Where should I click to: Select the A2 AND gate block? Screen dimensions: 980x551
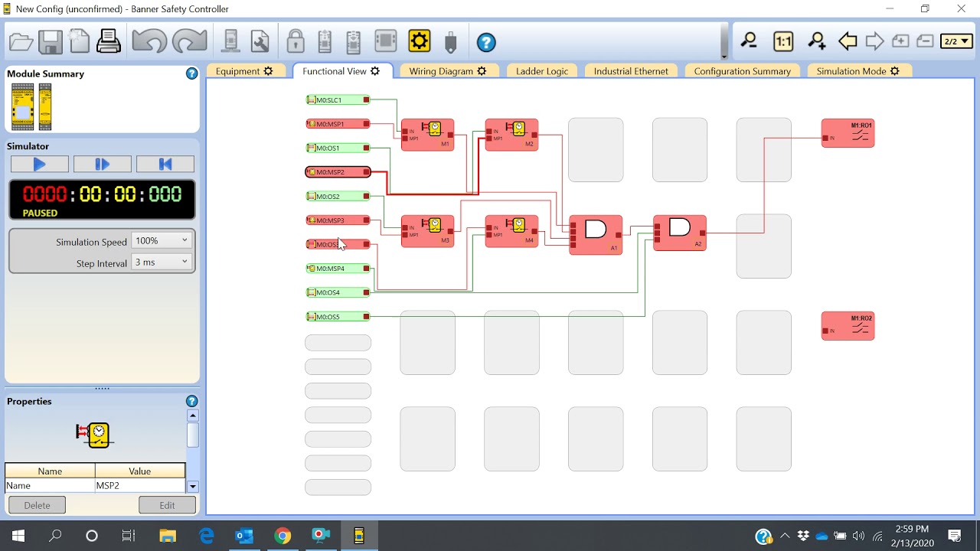(680, 233)
